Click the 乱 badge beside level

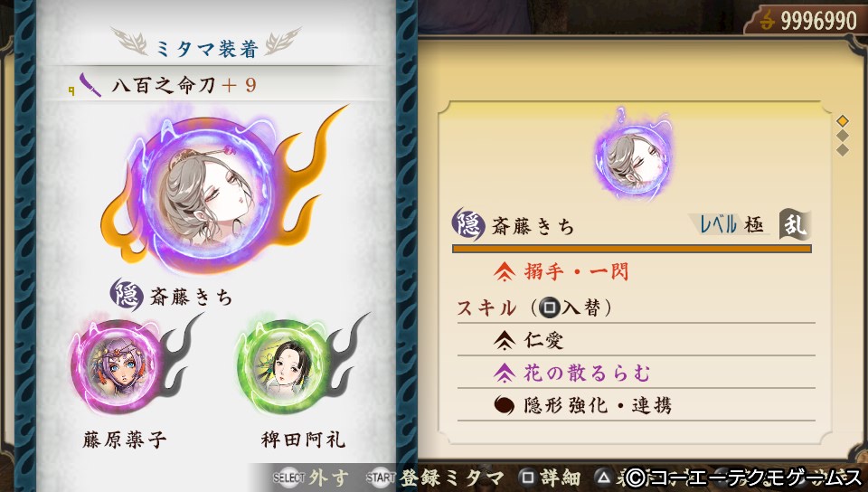tap(795, 224)
